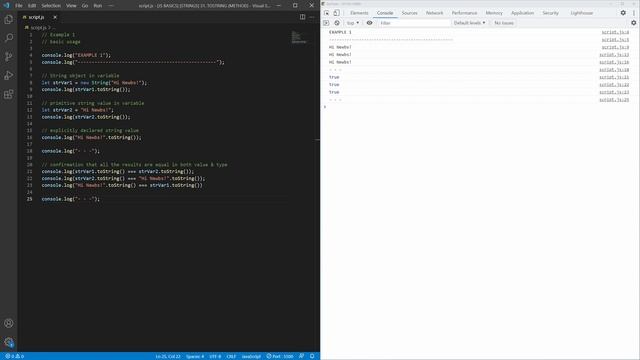The width and height of the screenshot is (640, 360).
Task: Open script.js:9 source link
Action: [615, 47]
